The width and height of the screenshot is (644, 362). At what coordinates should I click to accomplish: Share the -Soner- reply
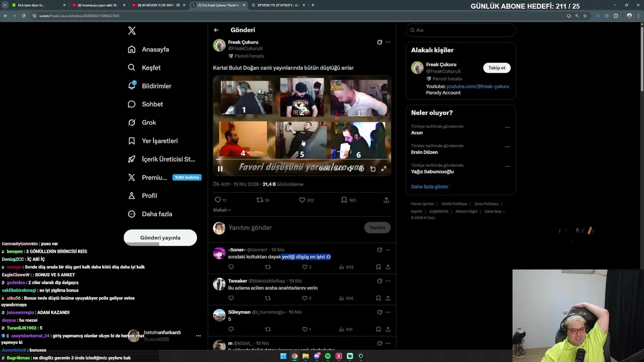pyautogui.click(x=388, y=267)
